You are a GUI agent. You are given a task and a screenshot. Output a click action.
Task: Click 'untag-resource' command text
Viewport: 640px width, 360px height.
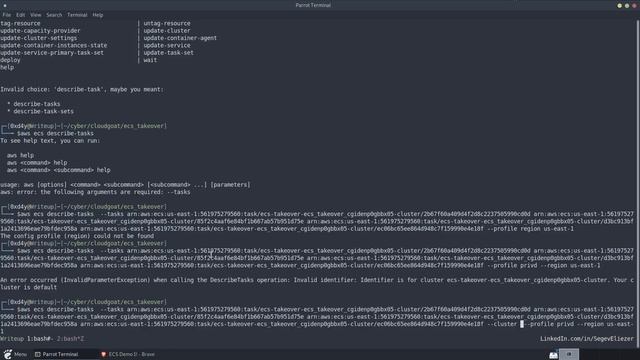pyautogui.click(x=167, y=23)
